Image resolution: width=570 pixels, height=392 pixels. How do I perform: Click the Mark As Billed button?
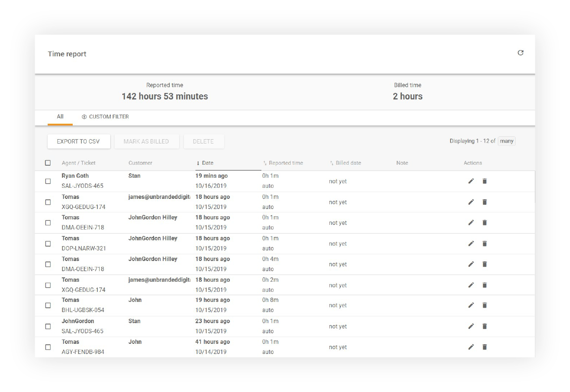pos(146,141)
